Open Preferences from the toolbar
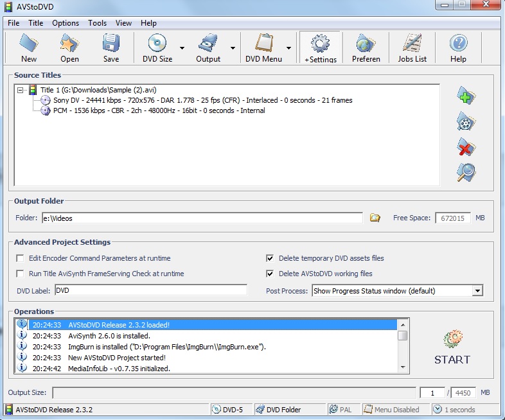 point(366,48)
